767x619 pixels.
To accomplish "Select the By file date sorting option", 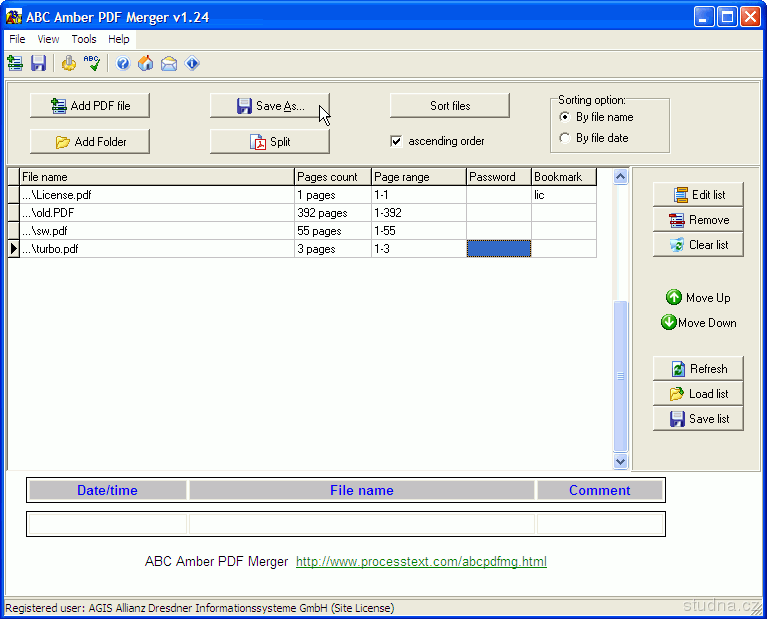I will tap(566, 138).
